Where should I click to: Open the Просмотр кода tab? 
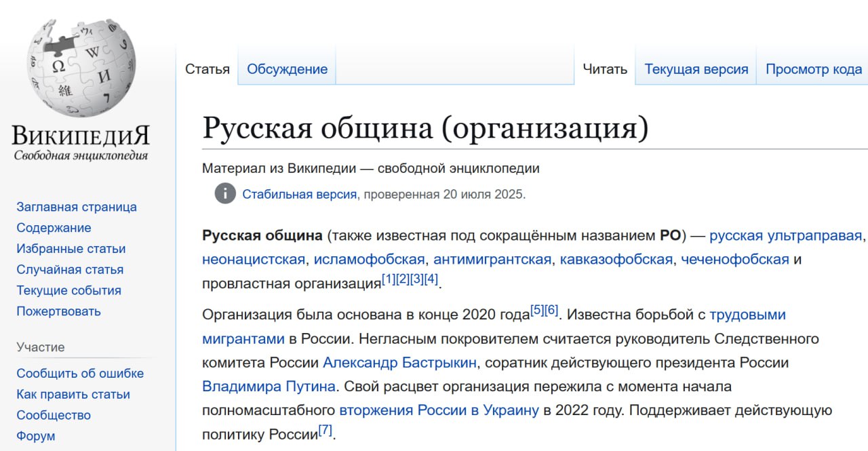pyautogui.click(x=814, y=69)
